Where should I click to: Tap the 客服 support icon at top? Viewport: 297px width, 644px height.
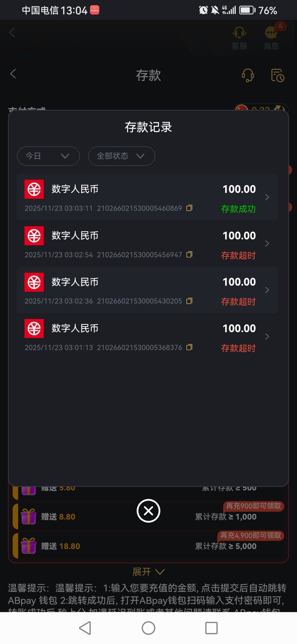(239, 38)
